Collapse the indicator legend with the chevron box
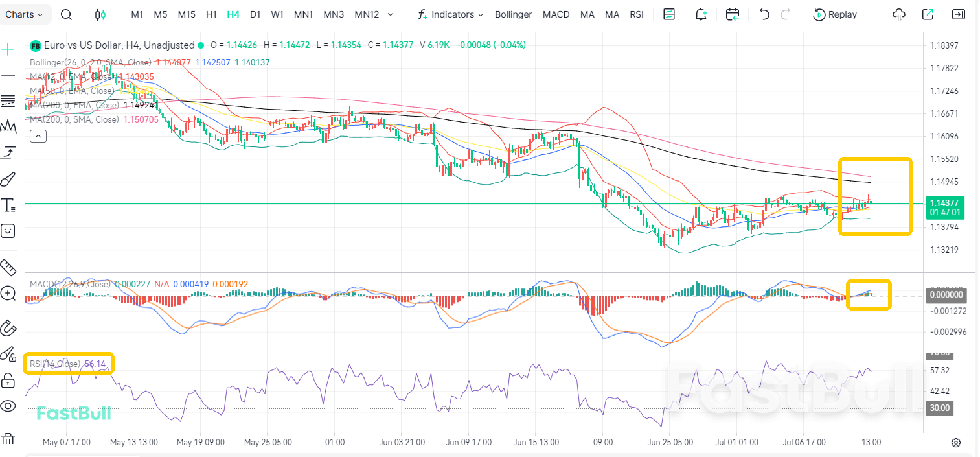Screen dimensions: 980x457 [x=38, y=135]
